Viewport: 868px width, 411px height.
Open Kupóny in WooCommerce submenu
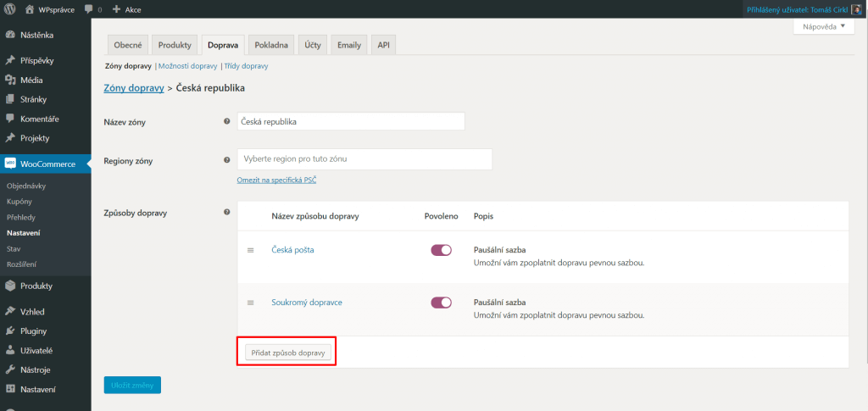click(19, 202)
